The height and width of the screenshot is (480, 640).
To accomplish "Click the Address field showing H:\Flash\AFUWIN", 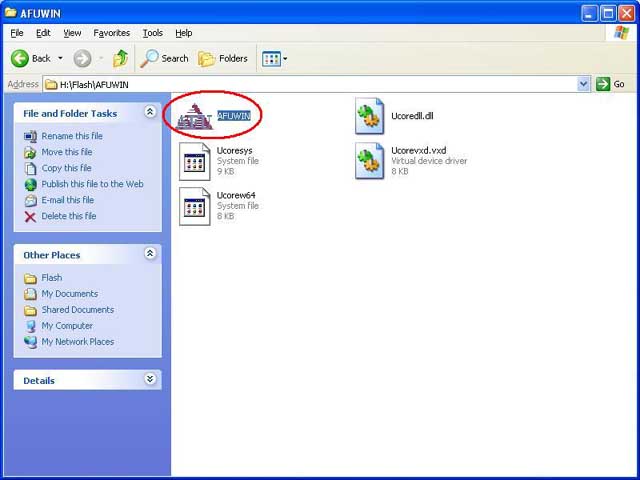I will [310, 84].
